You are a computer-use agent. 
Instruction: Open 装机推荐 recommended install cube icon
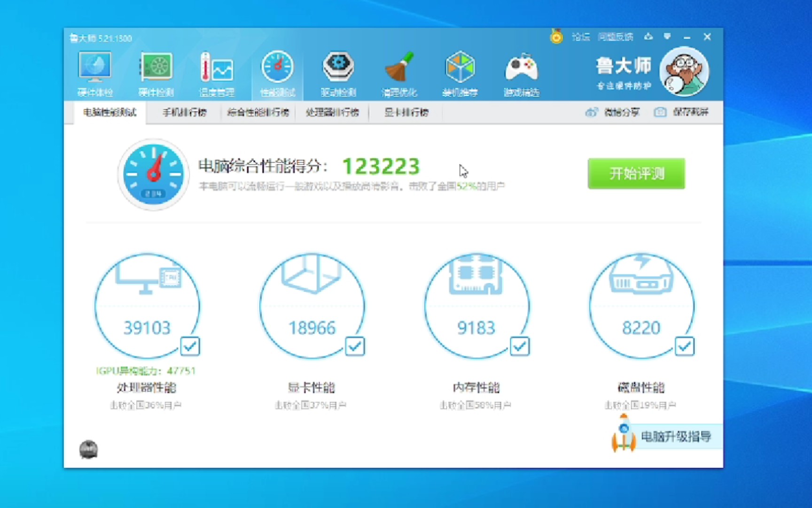(x=460, y=73)
